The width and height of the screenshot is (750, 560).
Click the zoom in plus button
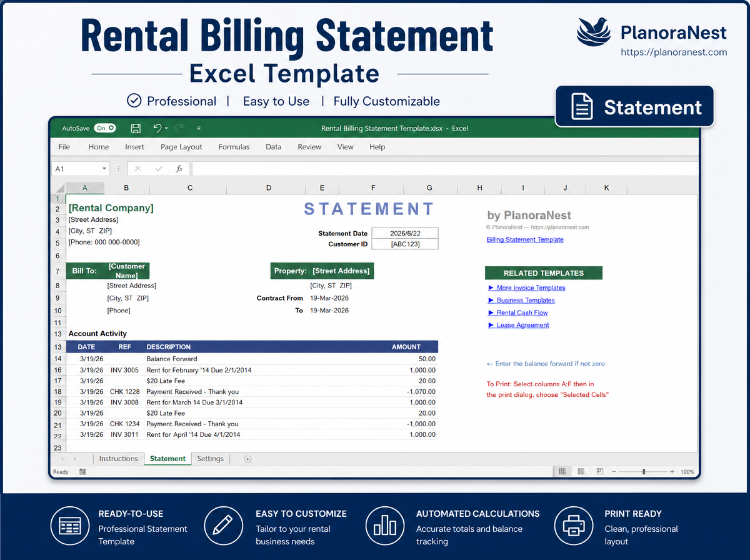pyautogui.click(x=672, y=472)
